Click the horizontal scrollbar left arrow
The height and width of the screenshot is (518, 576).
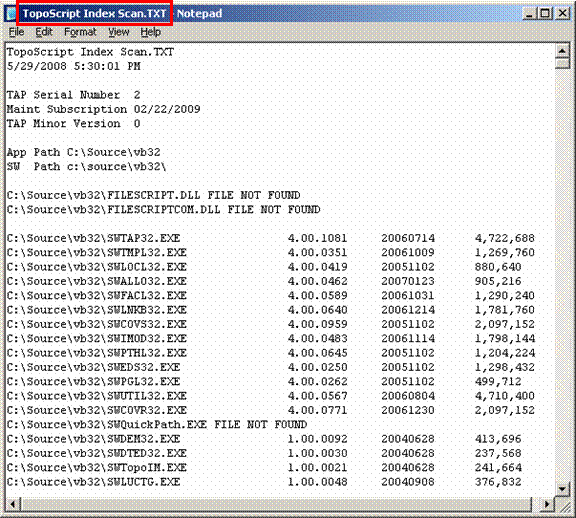pos(13,504)
